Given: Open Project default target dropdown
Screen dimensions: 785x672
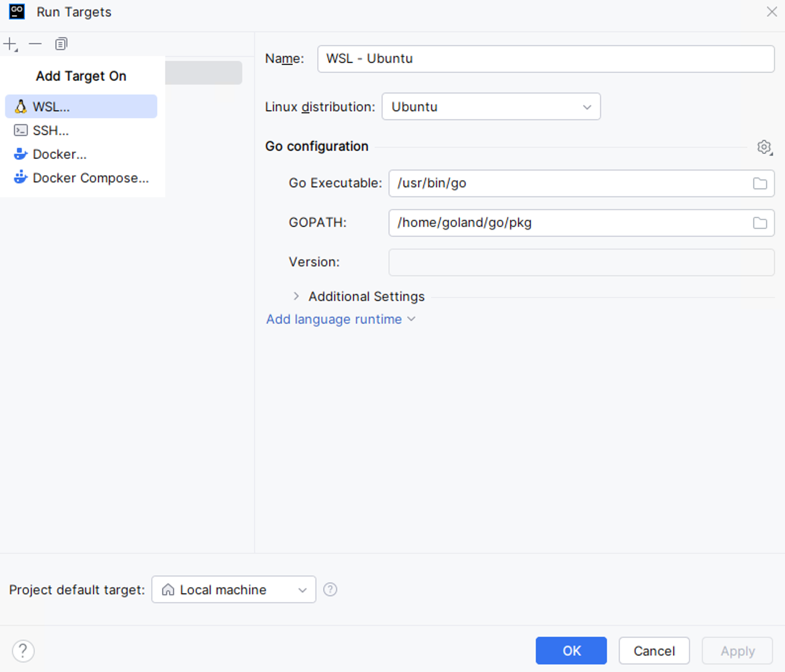Looking at the screenshot, I should [x=233, y=589].
